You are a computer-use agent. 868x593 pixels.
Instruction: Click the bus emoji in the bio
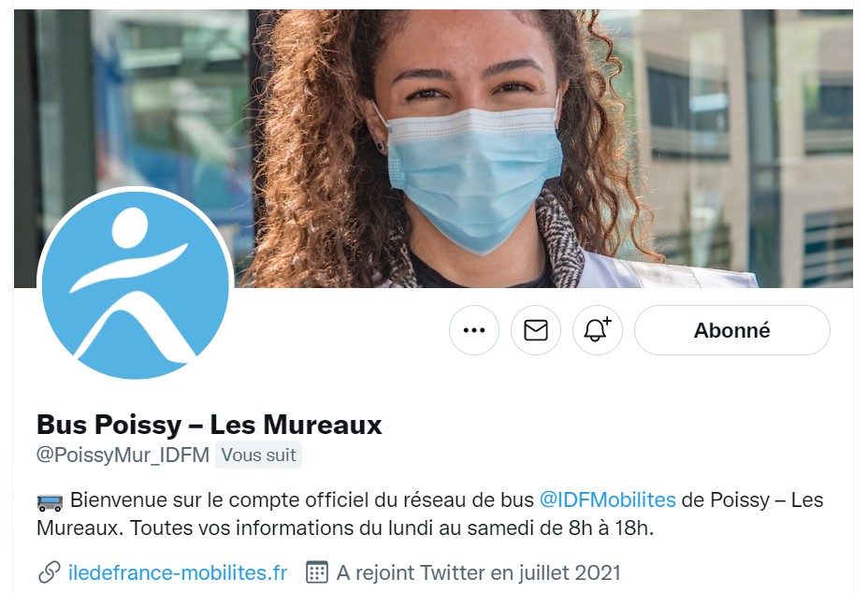tap(50, 501)
